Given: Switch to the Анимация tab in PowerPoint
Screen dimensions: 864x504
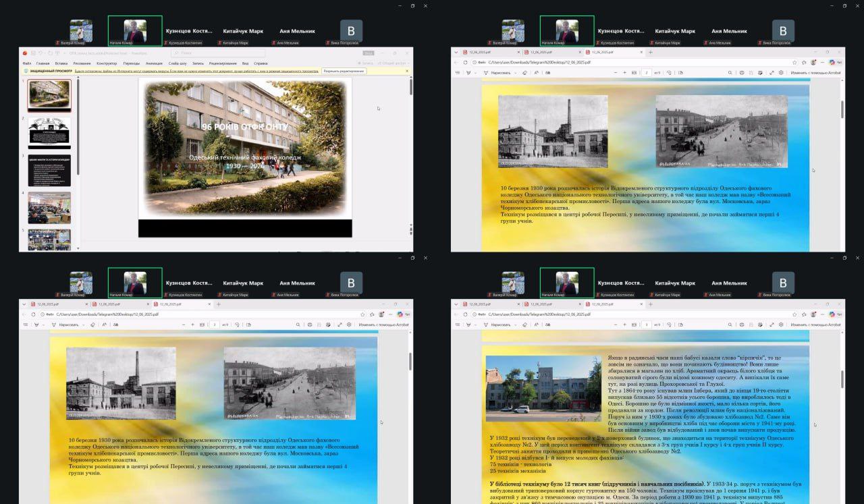Looking at the screenshot, I should [153, 63].
